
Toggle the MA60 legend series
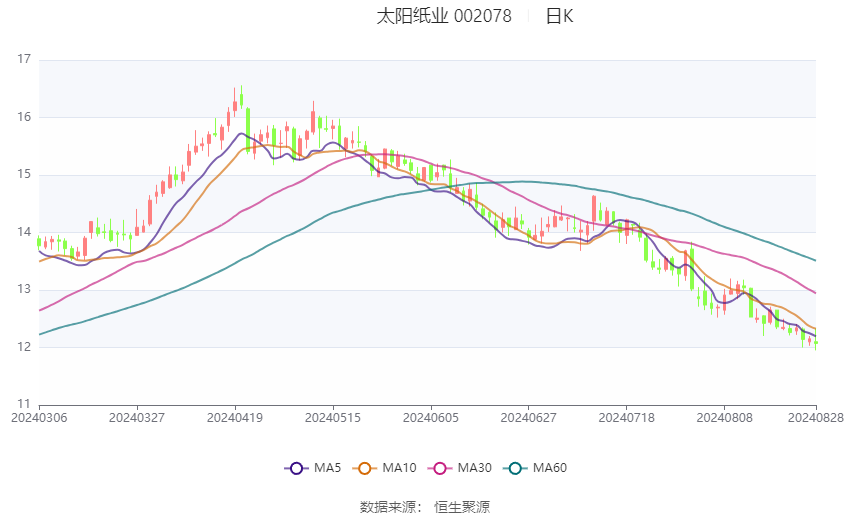(x=535, y=468)
